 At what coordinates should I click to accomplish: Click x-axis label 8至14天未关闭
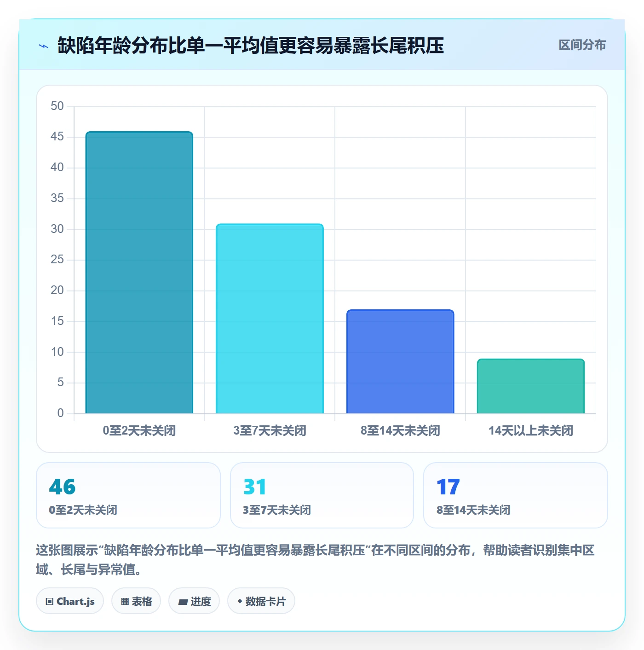(x=400, y=431)
